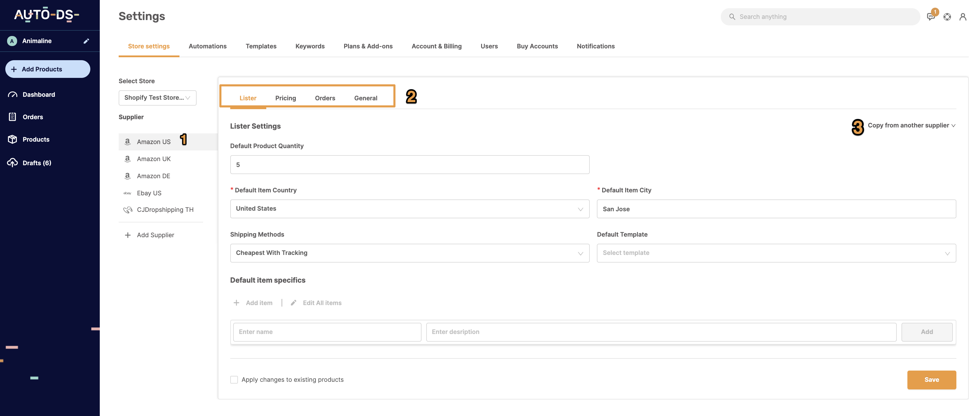Click the Add Products button
Screen dimensions: 980x416
point(48,69)
